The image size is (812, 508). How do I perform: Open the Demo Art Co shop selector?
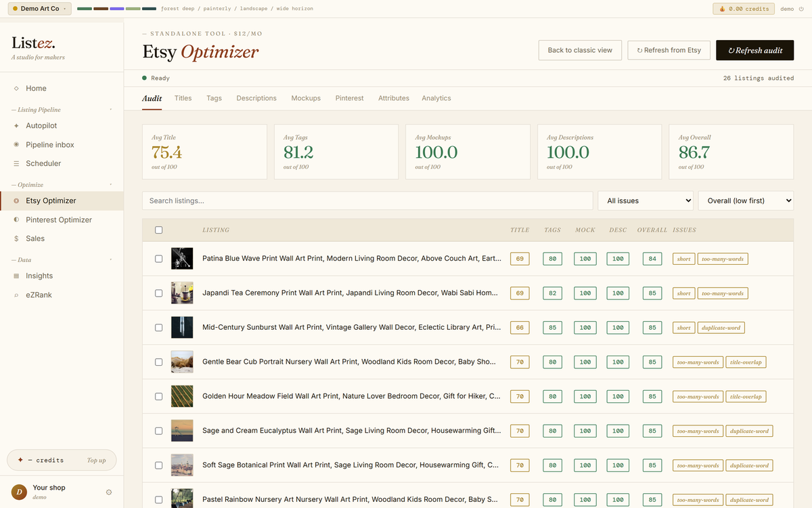point(39,9)
